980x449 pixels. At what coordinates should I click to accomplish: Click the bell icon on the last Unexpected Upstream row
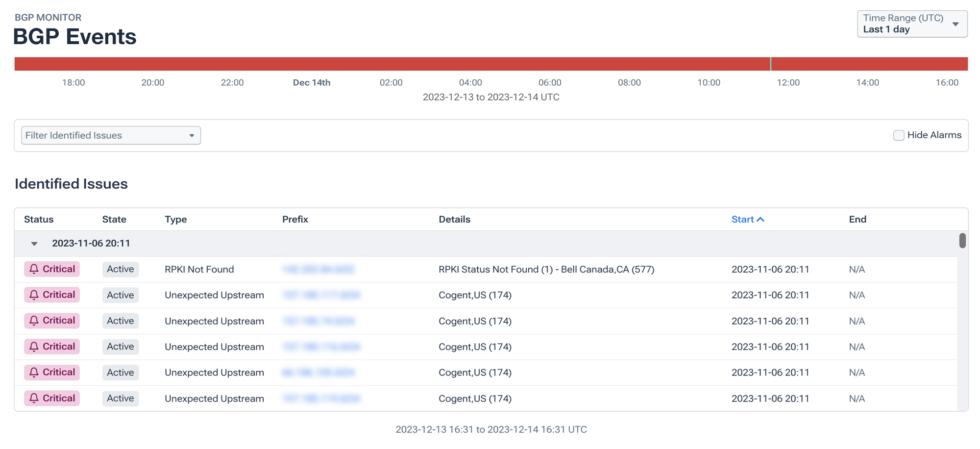(x=33, y=398)
